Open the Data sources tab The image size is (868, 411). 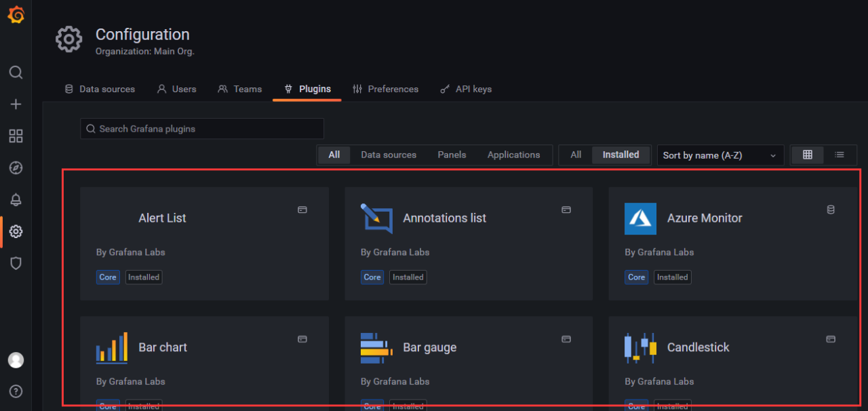pos(100,89)
